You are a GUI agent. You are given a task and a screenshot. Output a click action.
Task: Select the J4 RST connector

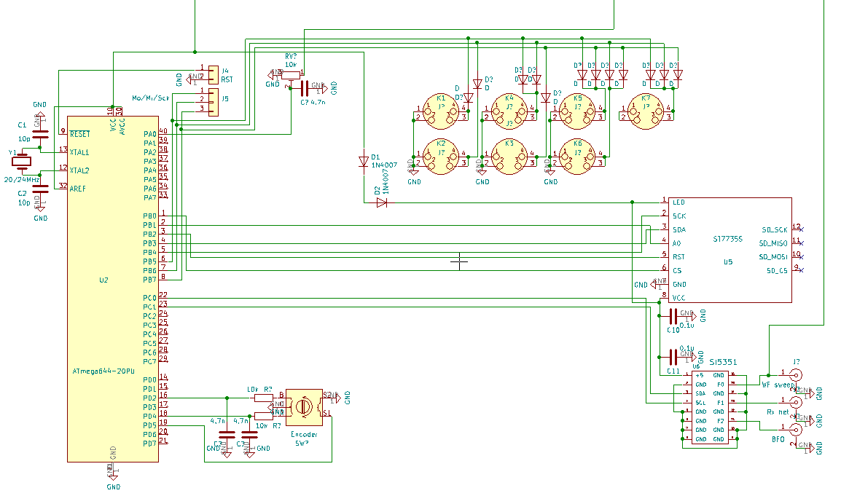(x=212, y=74)
